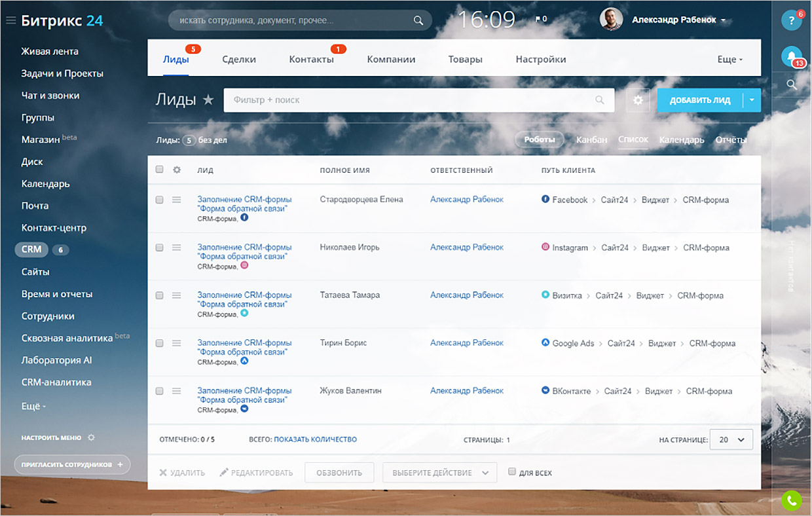This screenshot has height=516, width=812.
Task: Switch to the Календарь view
Action: click(682, 139)
